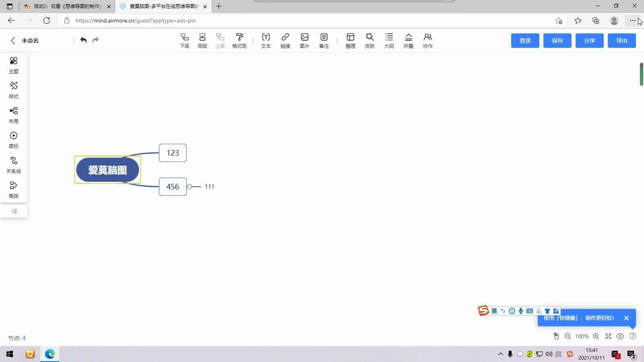Select the 格式刷 format painter
This screenshot has height=362, width=644.
(x=239, y=41)
